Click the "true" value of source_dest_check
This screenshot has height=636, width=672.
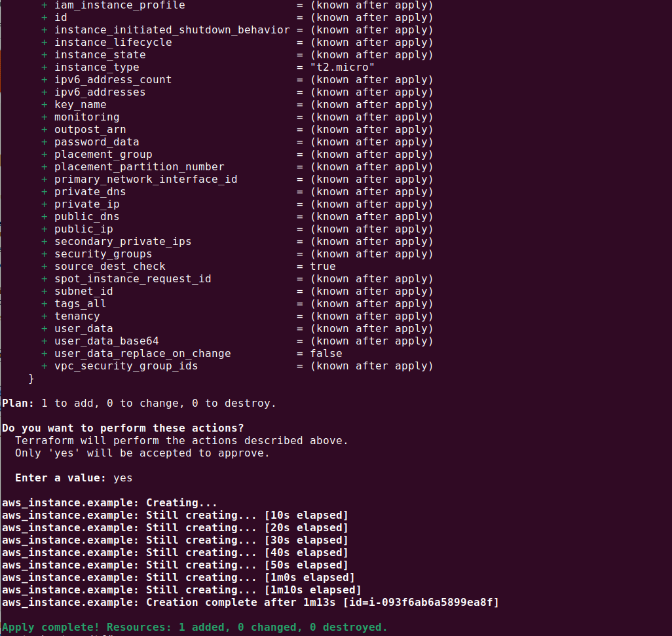323,267
